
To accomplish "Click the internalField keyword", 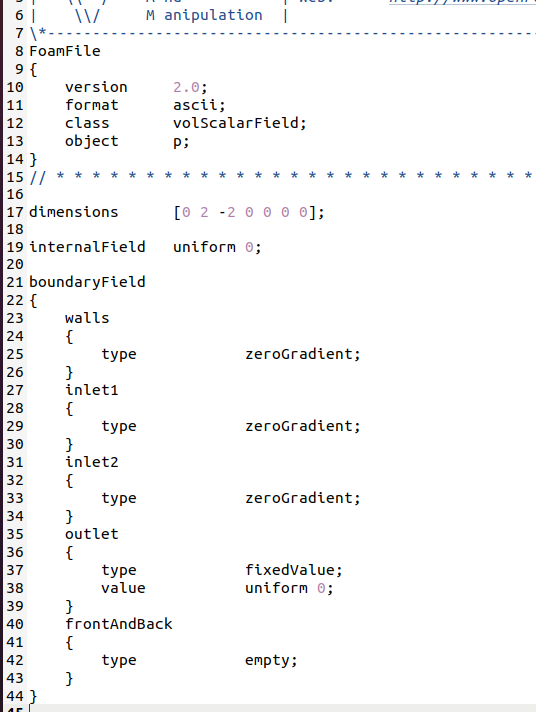I will 87,247.
